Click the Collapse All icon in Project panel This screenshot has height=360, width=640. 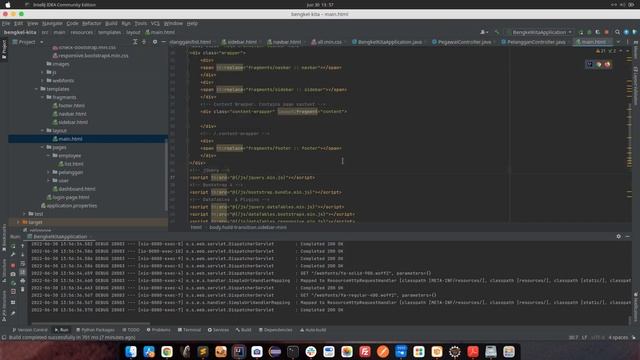[144, 42]
